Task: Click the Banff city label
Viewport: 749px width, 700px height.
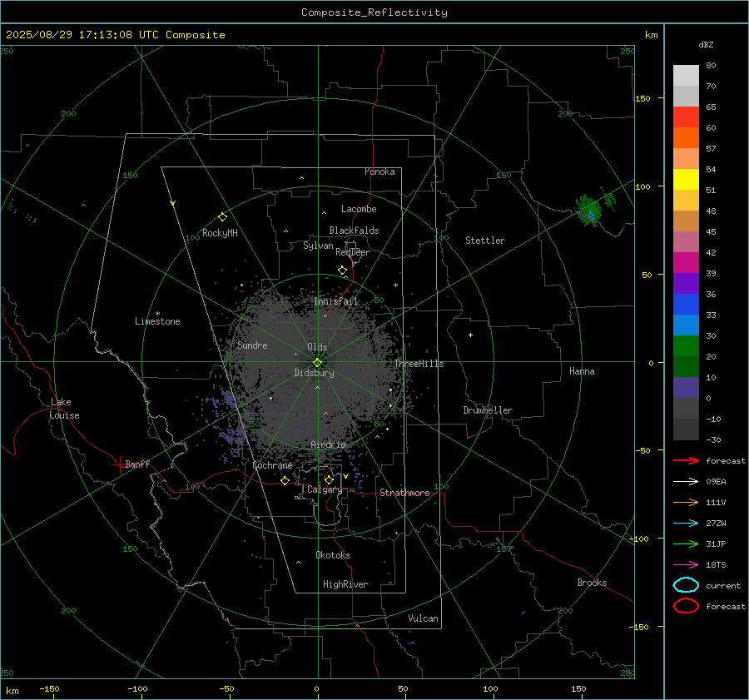Action: coord(137,464)
